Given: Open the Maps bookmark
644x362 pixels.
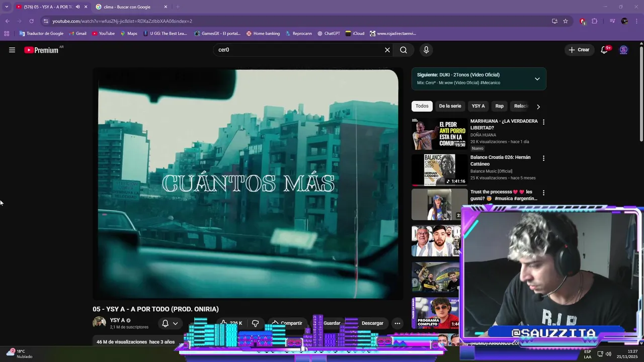Looking at the screenshot, I should click(x=128, y=34).
